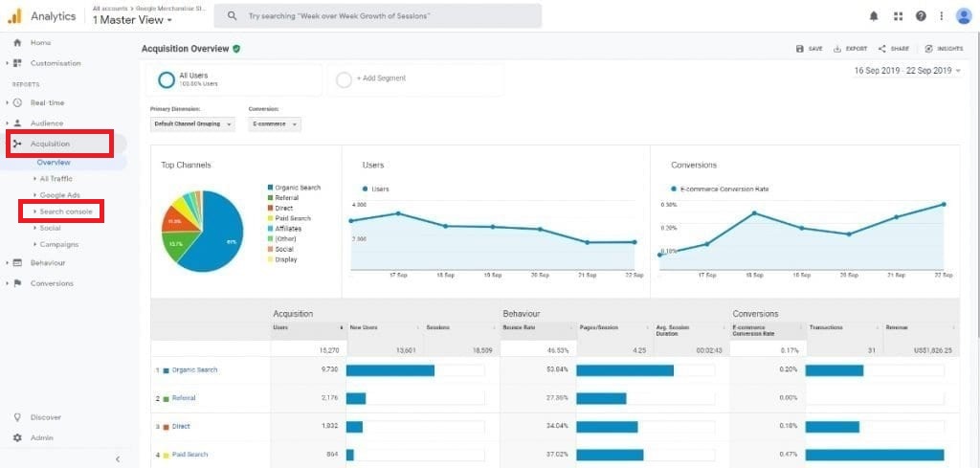Click the search magnifier icon
Image resolution: width=980 pixels, height=468 pixels.
(232, 16)
